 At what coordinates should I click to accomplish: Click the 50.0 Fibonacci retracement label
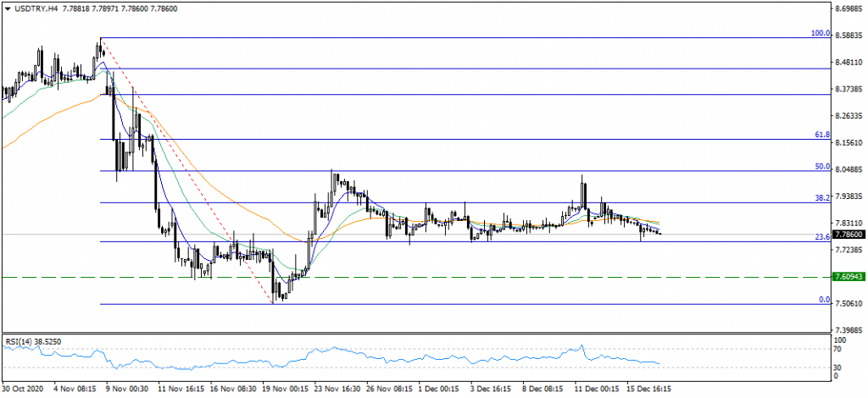point(821,167)
